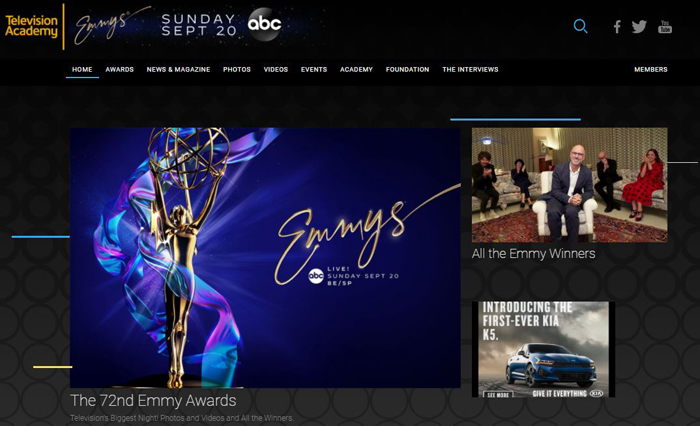Open the EVENTS menu item
The image size is (700, 426).
click(314, 70)
